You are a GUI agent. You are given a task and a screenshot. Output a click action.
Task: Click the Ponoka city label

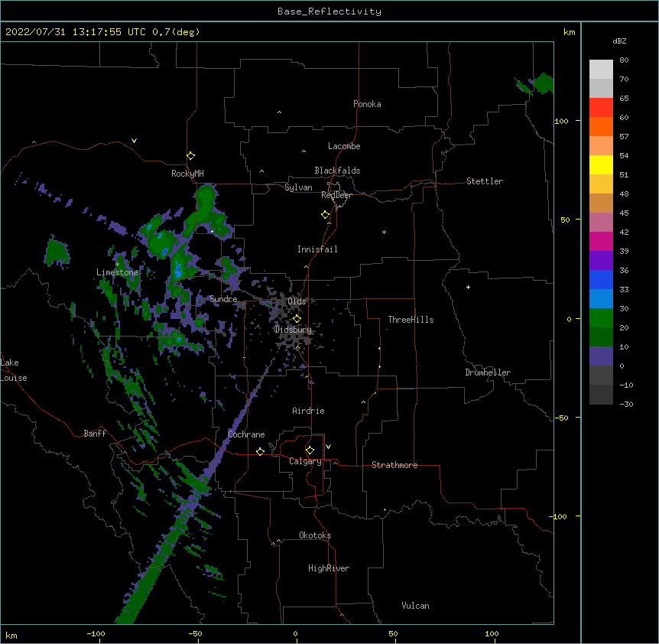367,104
